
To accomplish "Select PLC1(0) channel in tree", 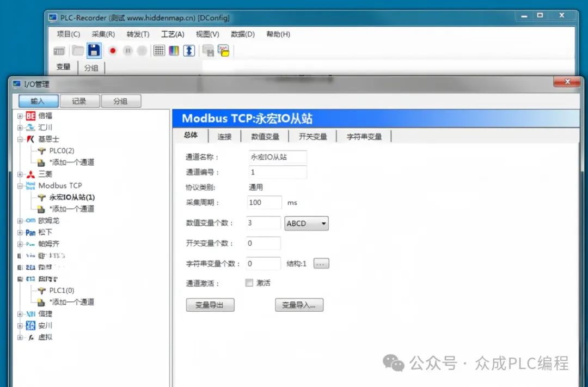I will [x=62, y=290].
